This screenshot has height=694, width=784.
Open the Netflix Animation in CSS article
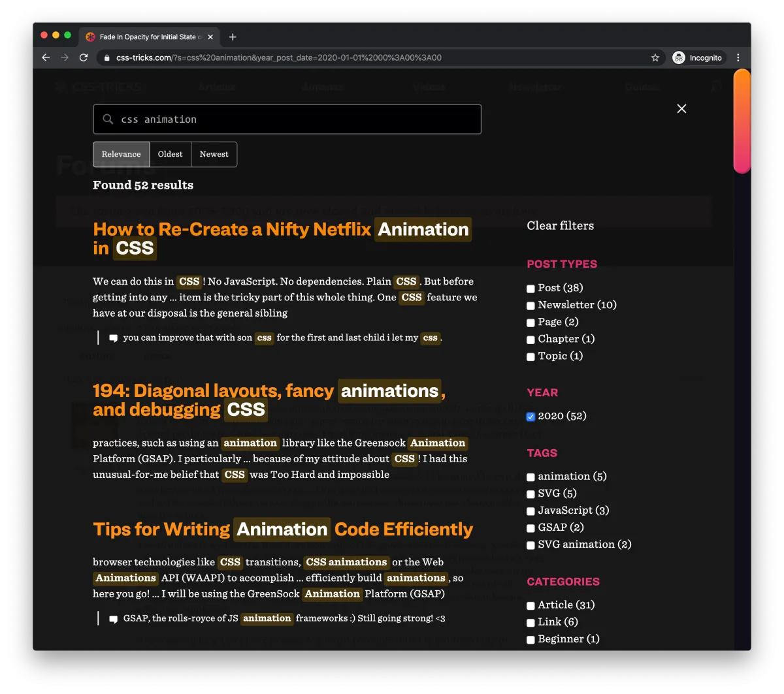click(282, 238)
